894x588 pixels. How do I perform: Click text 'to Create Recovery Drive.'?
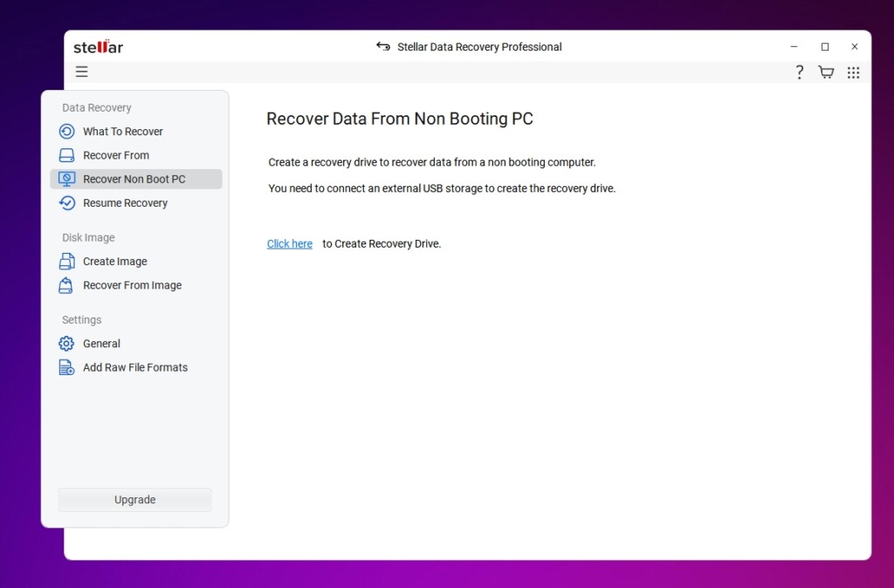382,244
